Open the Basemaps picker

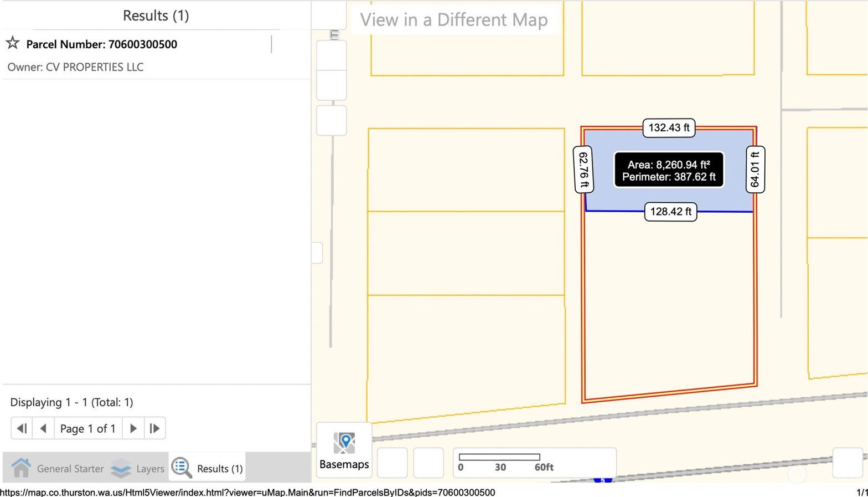tap(344, 451)
